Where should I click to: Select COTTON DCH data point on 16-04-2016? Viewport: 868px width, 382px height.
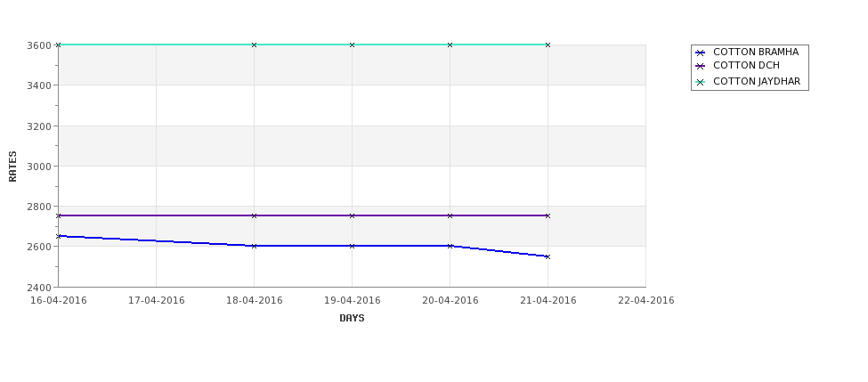(x=58, y=215)
